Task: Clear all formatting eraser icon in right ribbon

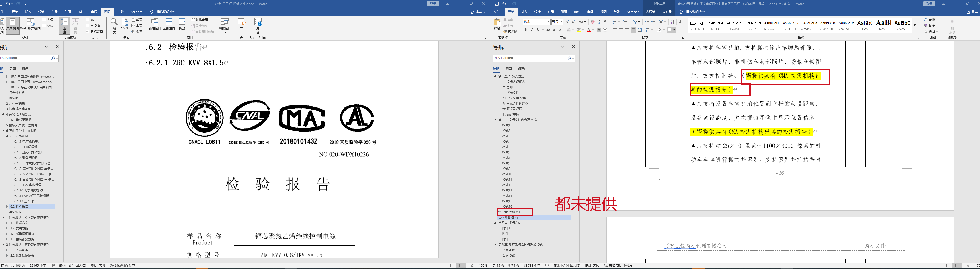Action: click(x=592, y=22)
